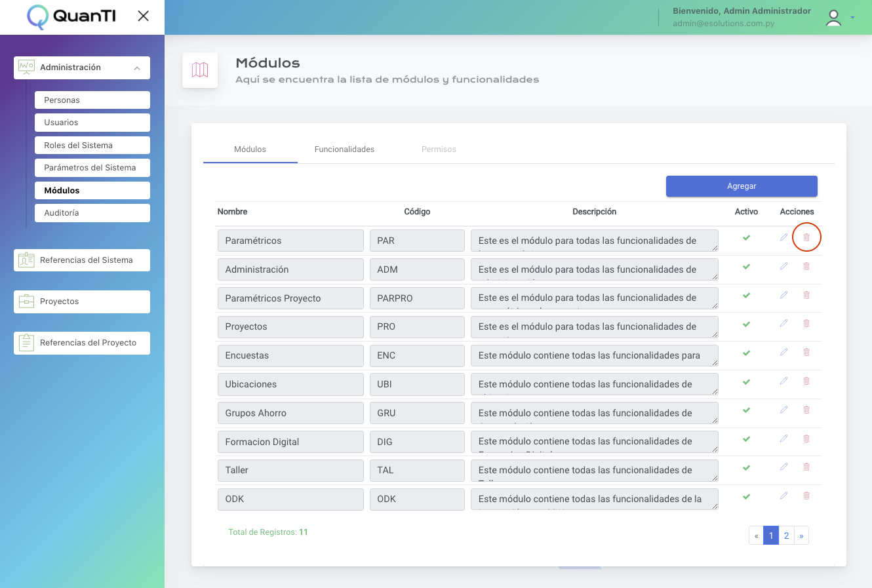Delete the ODK module row
The width and height of the screenshot is (872, 588).
click(806, 496)
